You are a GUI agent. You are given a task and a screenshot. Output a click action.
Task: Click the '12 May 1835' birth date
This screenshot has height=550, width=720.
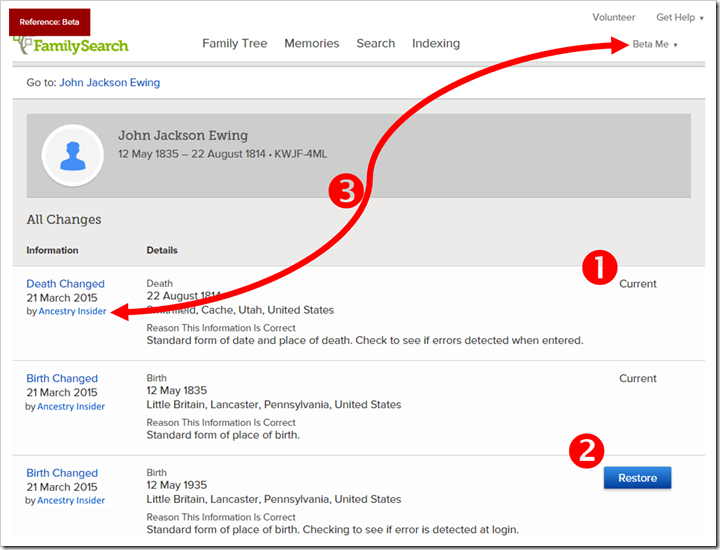tap(177, 390)
